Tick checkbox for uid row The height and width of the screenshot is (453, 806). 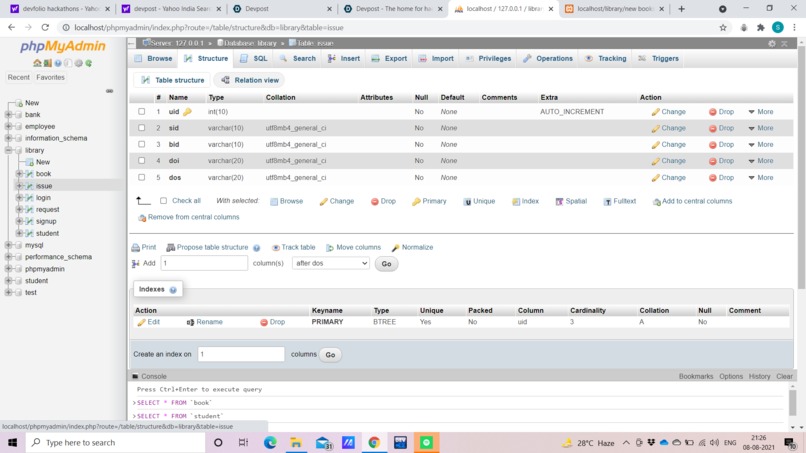[x=141, y=112]
